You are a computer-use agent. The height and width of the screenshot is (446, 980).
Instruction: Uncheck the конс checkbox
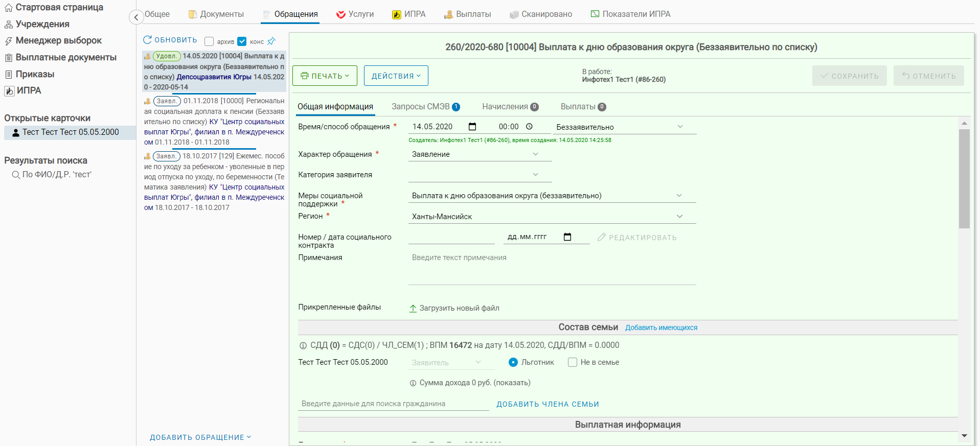point(242,41)
